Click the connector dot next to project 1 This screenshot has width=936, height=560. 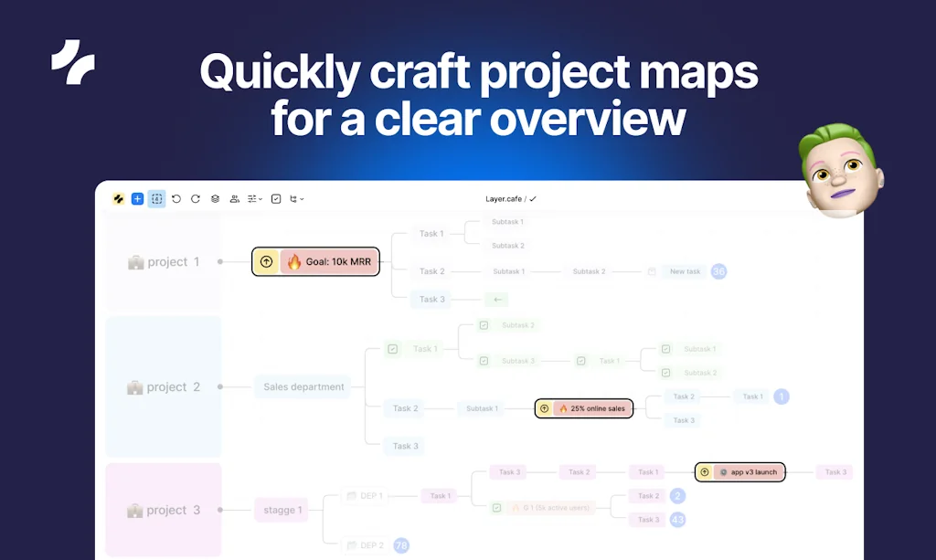click(220, 261)
